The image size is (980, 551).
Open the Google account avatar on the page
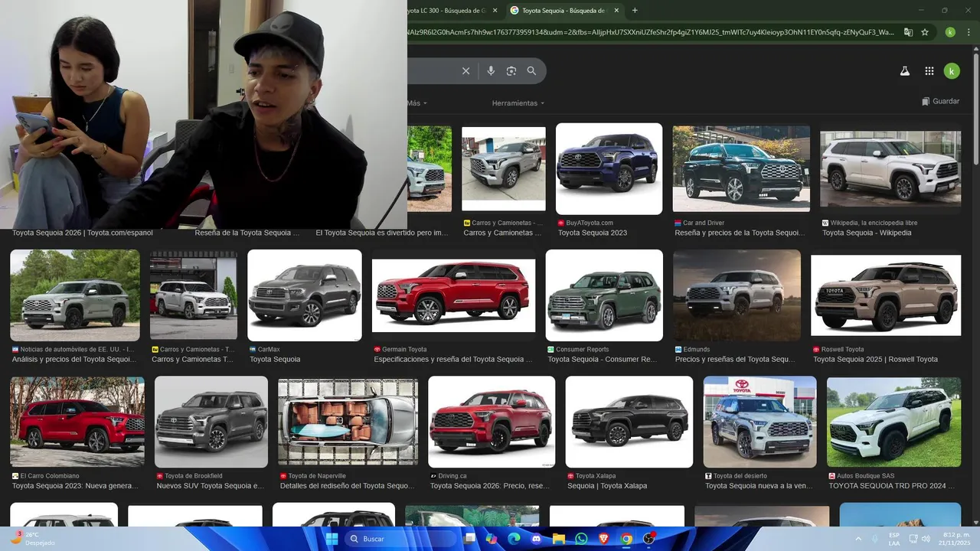[951, 71]
